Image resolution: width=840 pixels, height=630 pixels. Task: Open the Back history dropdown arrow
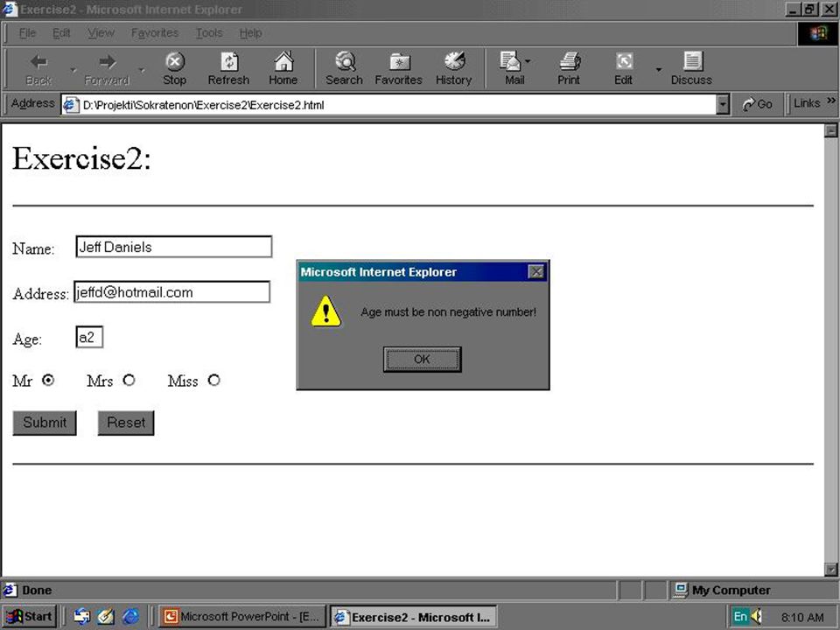click(73, 70)
